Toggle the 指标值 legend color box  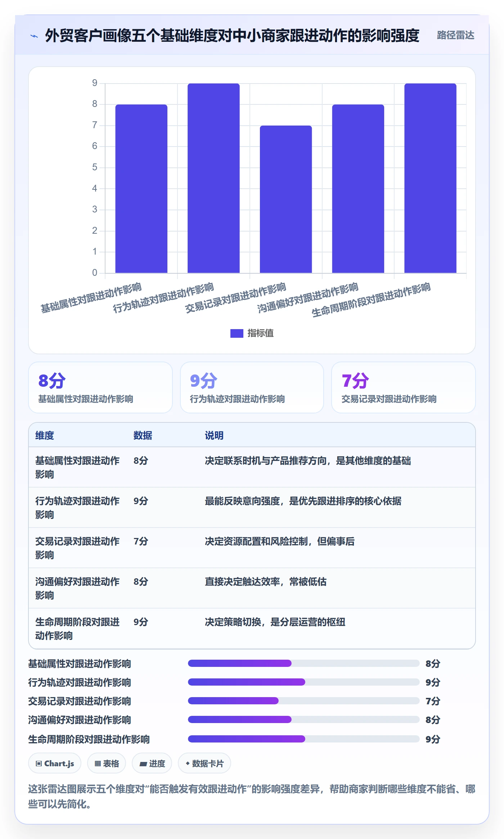(x=237, y=333)
